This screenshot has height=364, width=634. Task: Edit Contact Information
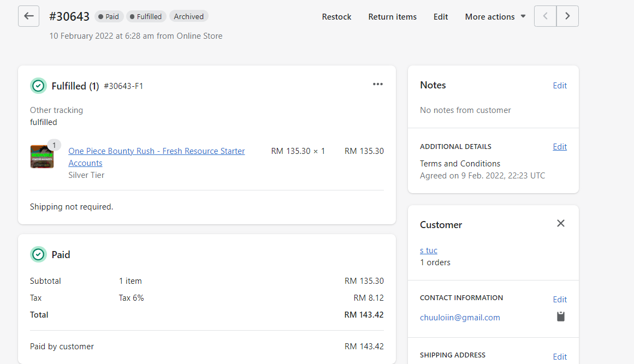560,300
